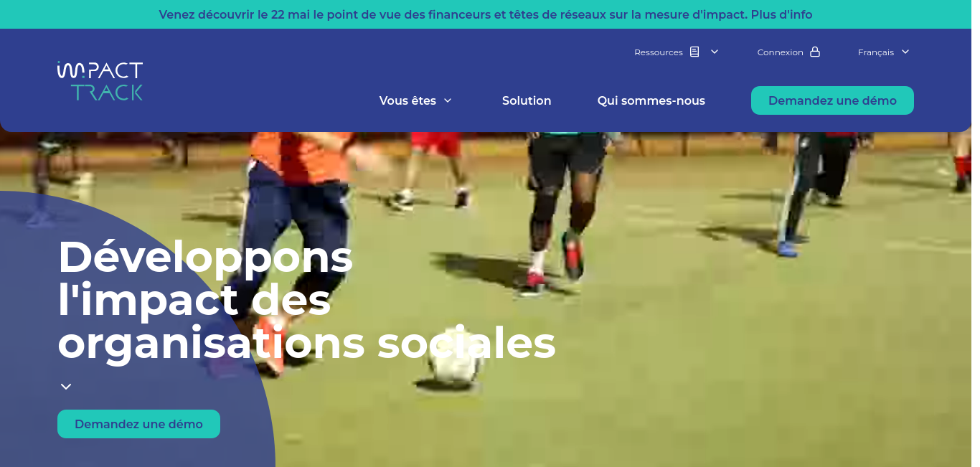Expand the Ressources dropdown chevron
Screen dimensions: 980x467
[x=715, y=52]
